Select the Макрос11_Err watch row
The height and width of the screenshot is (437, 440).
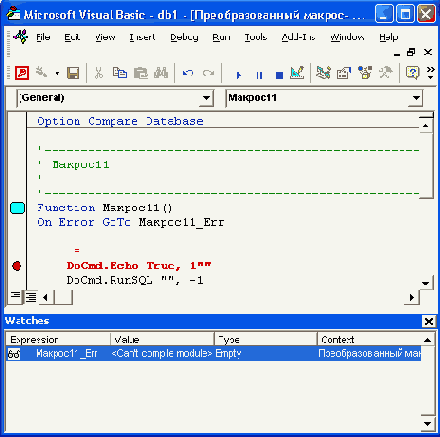coord(214,353)
